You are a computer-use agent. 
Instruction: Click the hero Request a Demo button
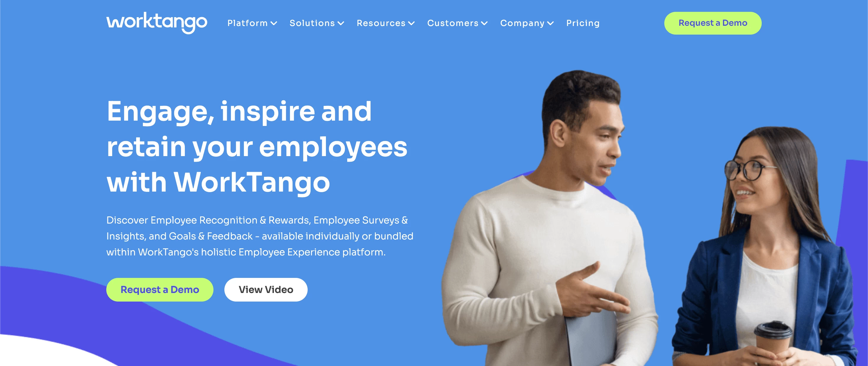[160, 289]
